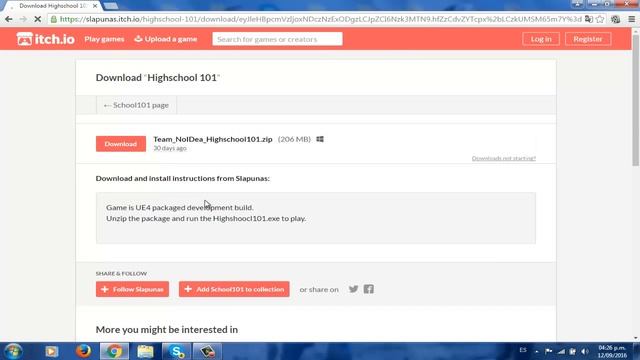Viewport: 640px width, 360px height.
Task: Open Skype from the taskbar
Action: (x=176, y=351)
